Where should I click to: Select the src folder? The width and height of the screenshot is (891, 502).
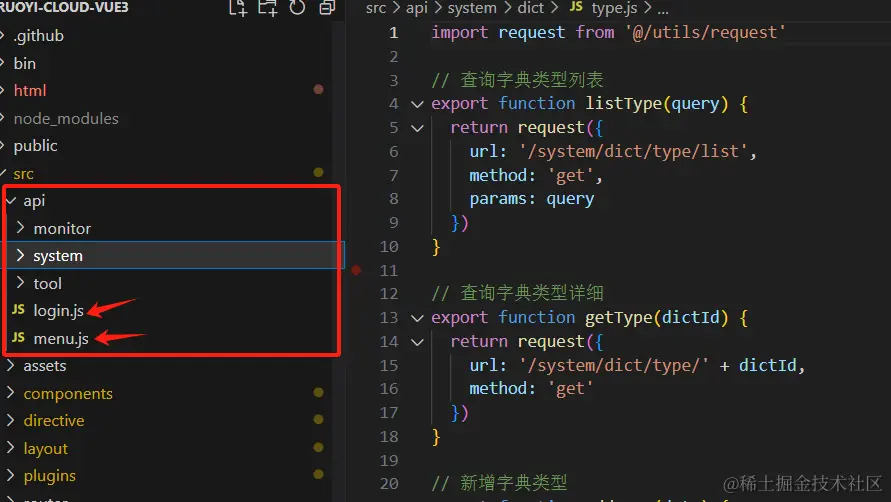tap(23, 173)
